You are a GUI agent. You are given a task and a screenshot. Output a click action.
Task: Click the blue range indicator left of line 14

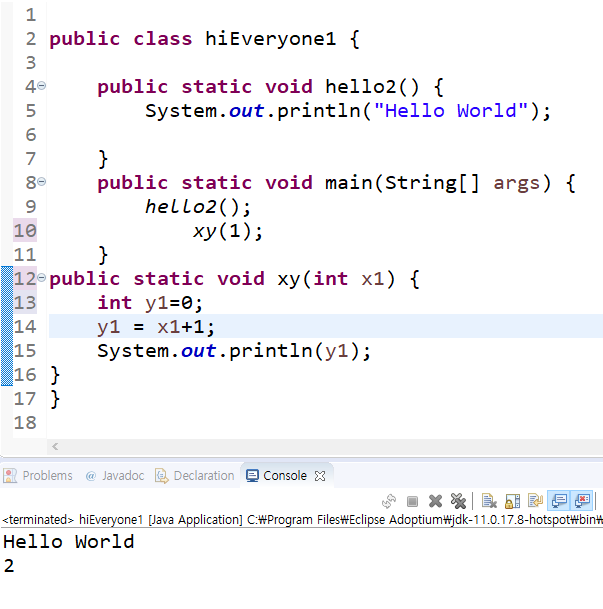[7, 327]
